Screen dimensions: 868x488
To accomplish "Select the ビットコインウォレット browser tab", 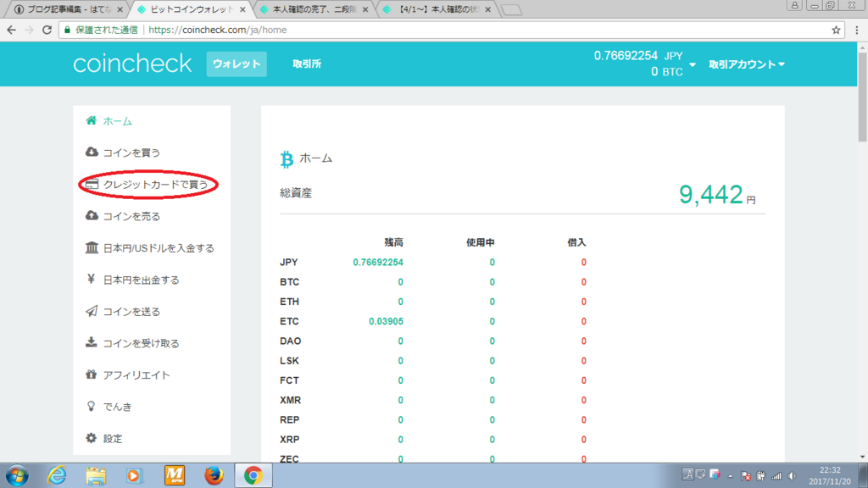I will pyautogui.click(x=191, y=9).
